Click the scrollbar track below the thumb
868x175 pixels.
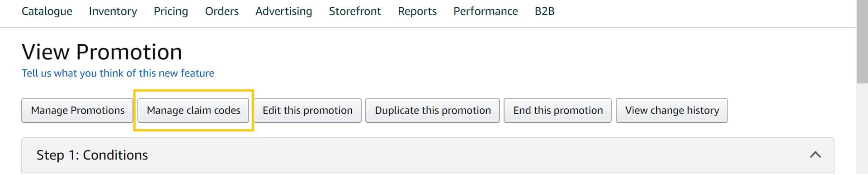click(862, 129)
